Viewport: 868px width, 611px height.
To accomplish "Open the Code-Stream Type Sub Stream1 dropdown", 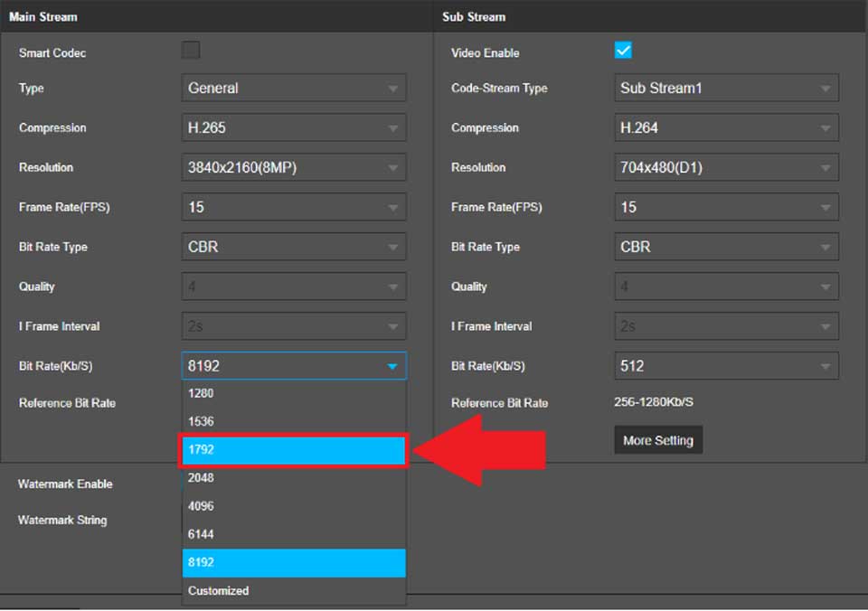I will click(x=726, y=89).
